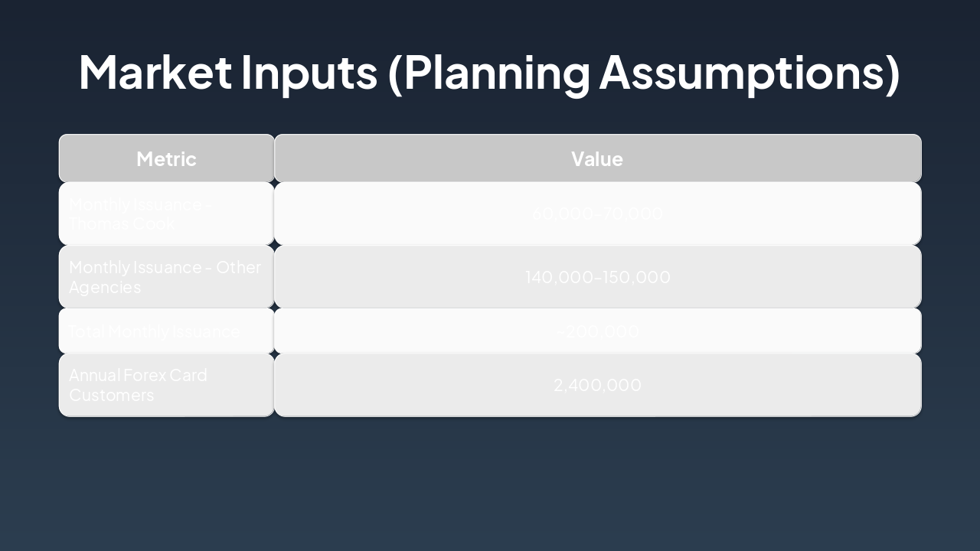The height and width of the screenshot is (551, 980).
Task: Select the "Total Monthly Issuance" cell
Action: tap(166, 331)
